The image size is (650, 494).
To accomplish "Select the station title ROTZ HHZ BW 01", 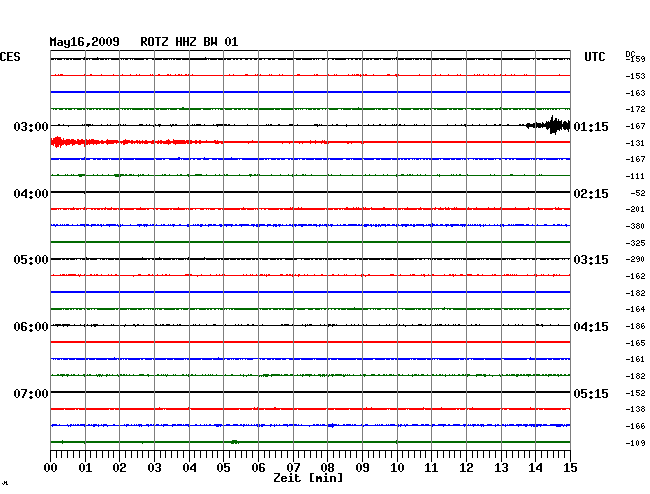I will tap(189, 42).
